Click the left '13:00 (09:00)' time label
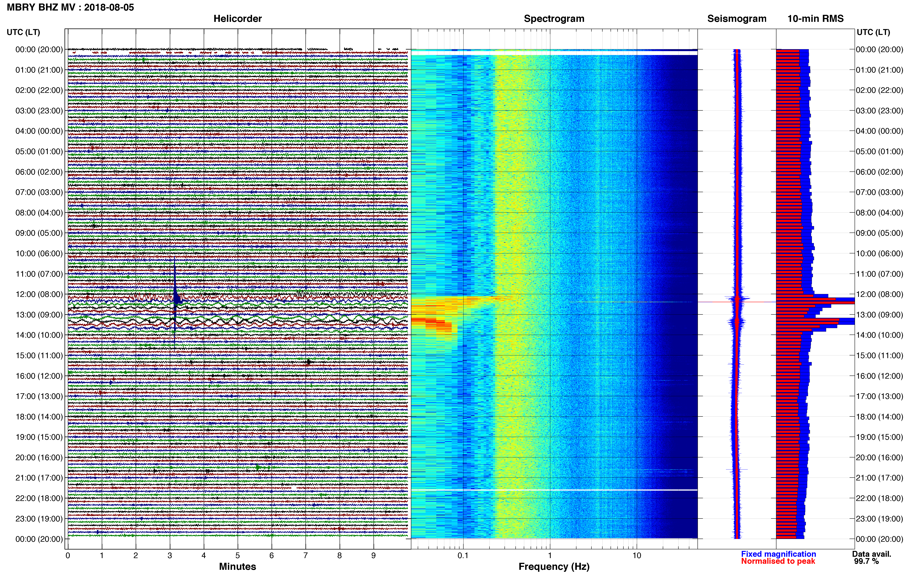This screenshot has height=578, width=924. pos(39,315)
